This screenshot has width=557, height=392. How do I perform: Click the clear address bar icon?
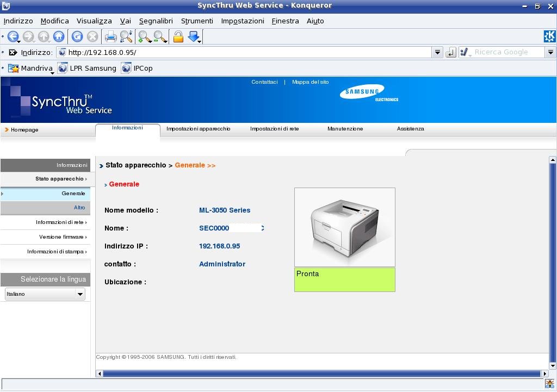13,53
